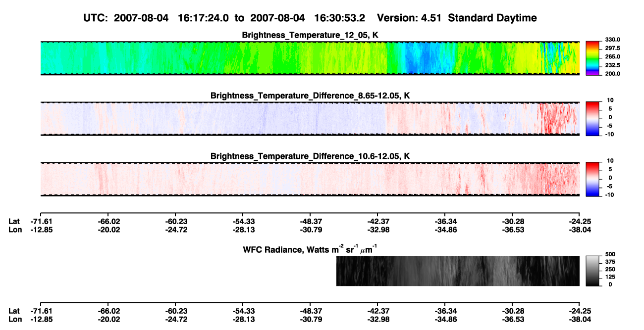
Task: Click the WFC Radiance grayscale image strip
Action: click(x=458, y=271)
